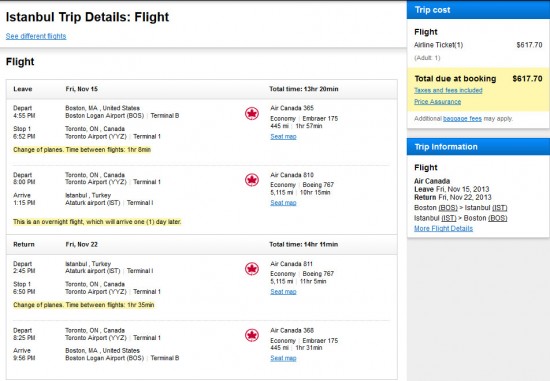Viewport: 550px width, 381px height.
Task: Open More Flight Details link
Action: 443,228
